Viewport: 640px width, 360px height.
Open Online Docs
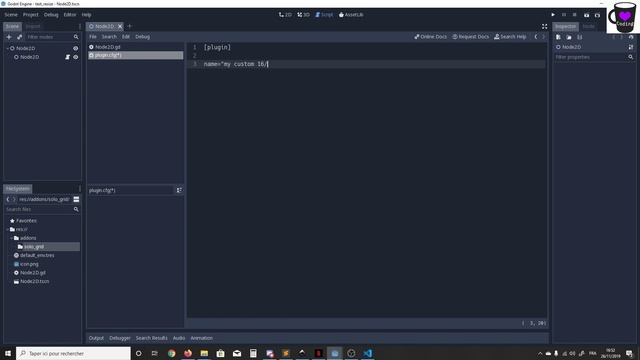[x=431, y=37]
